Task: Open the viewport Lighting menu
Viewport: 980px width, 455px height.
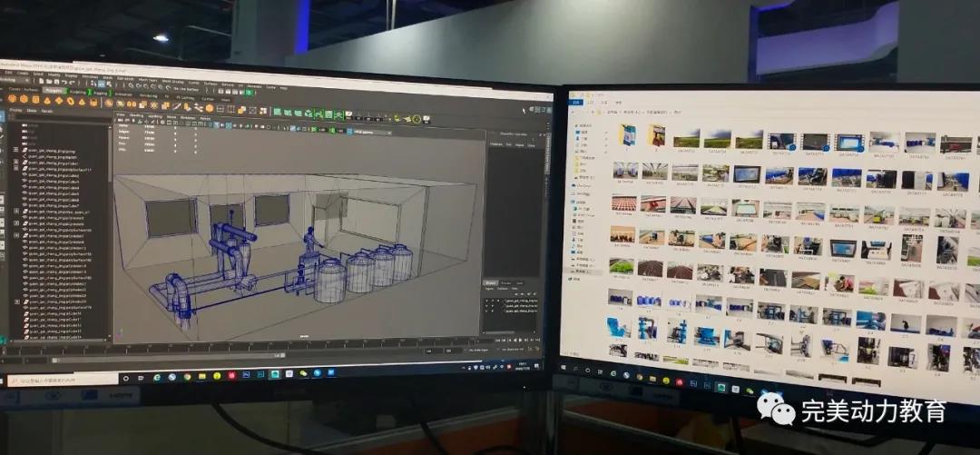Action: pyautogui.click(x=154, y=116)
